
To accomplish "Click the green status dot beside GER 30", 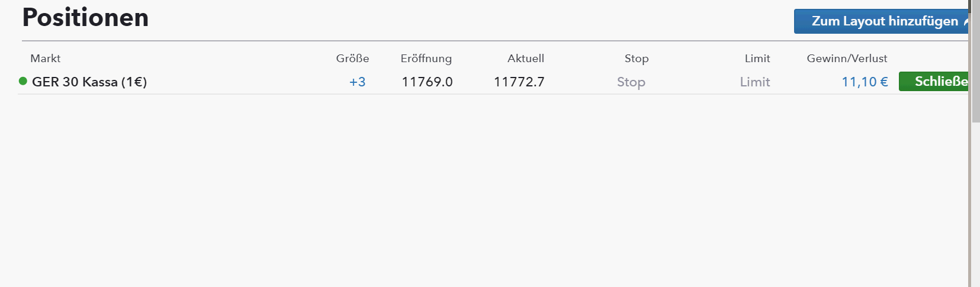I will coord(23,81).
